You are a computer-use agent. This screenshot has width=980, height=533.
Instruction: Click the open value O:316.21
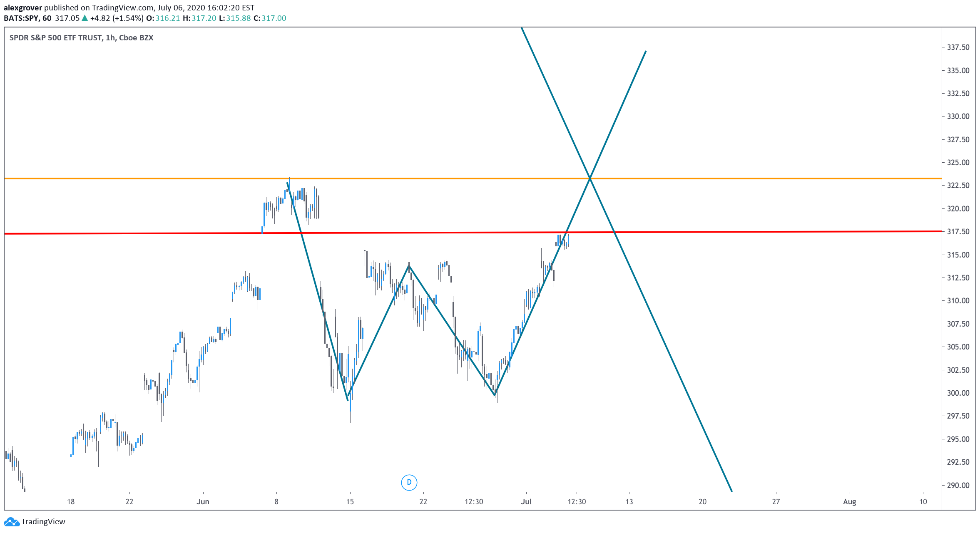coord(163,18)
